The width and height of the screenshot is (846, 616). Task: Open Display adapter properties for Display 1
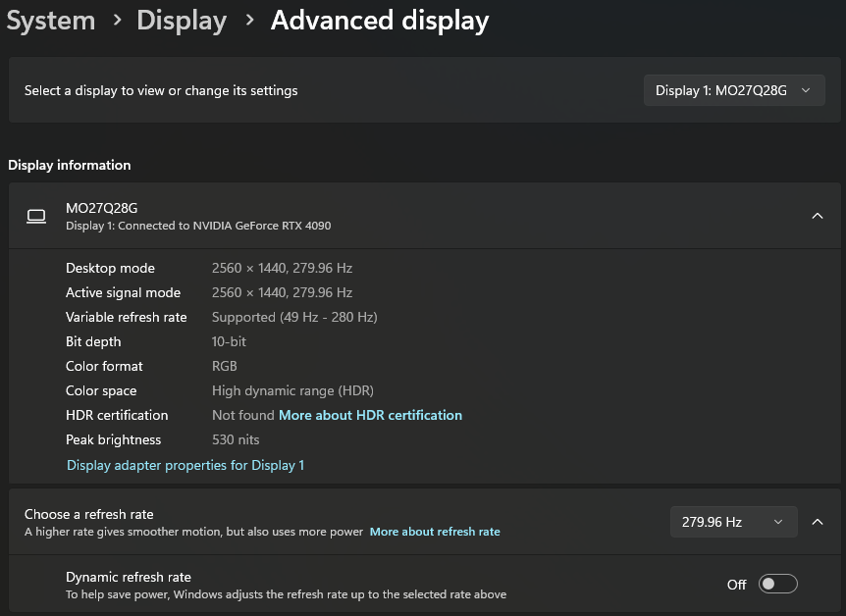pyautogui.click(x=185, y=465)
